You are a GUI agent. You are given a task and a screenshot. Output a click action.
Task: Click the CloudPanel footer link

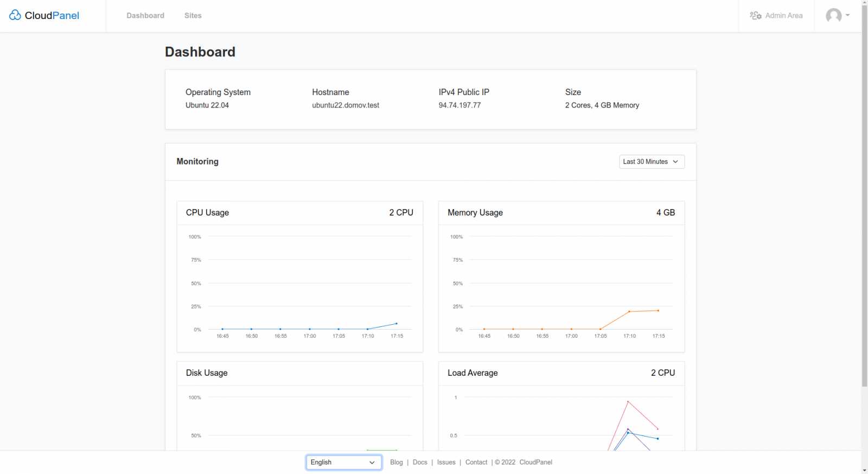[x=536, y=463]
